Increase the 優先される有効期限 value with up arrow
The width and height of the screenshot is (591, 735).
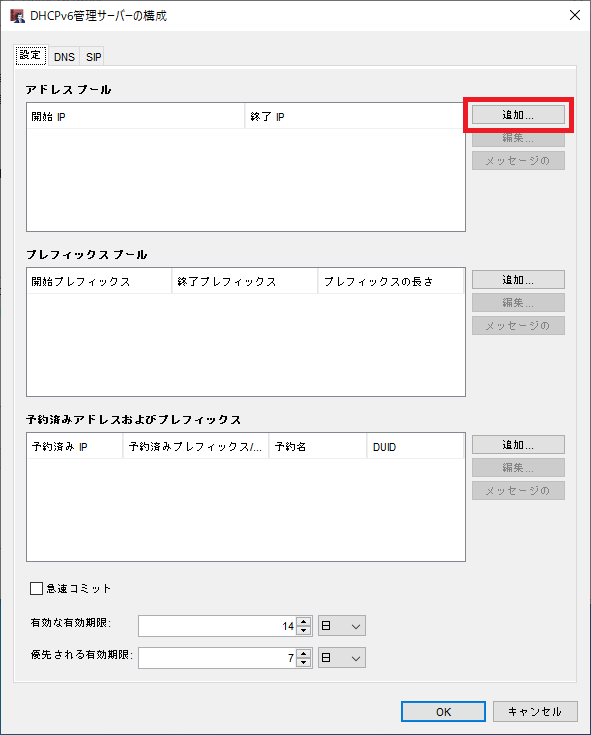304,653
